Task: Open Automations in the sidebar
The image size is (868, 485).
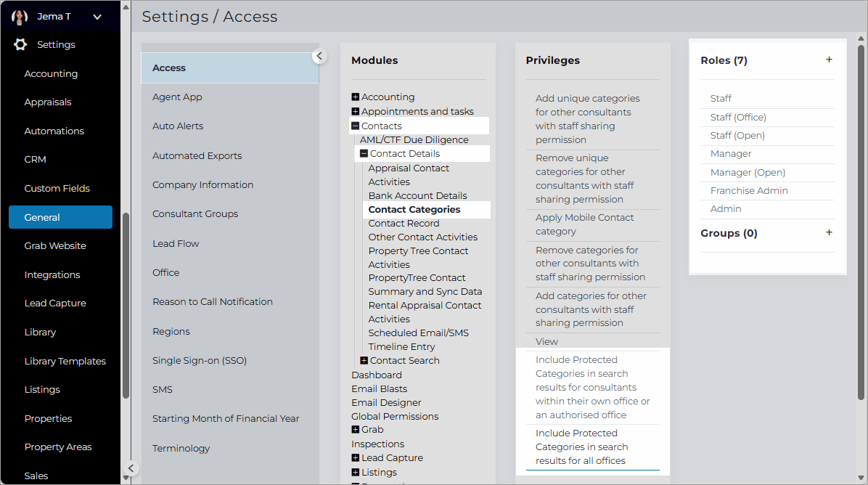Action: tap(54, 131)
